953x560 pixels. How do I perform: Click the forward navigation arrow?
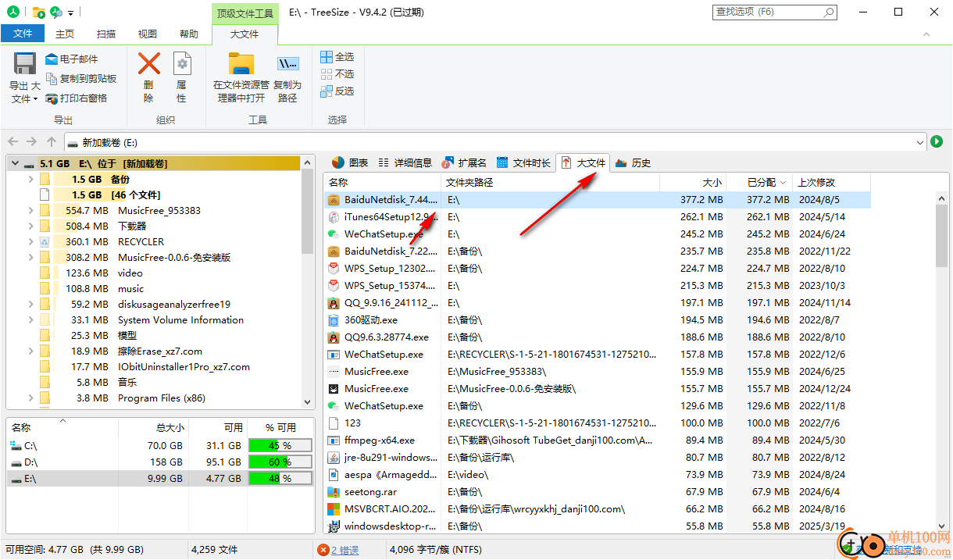coord(31,142)
